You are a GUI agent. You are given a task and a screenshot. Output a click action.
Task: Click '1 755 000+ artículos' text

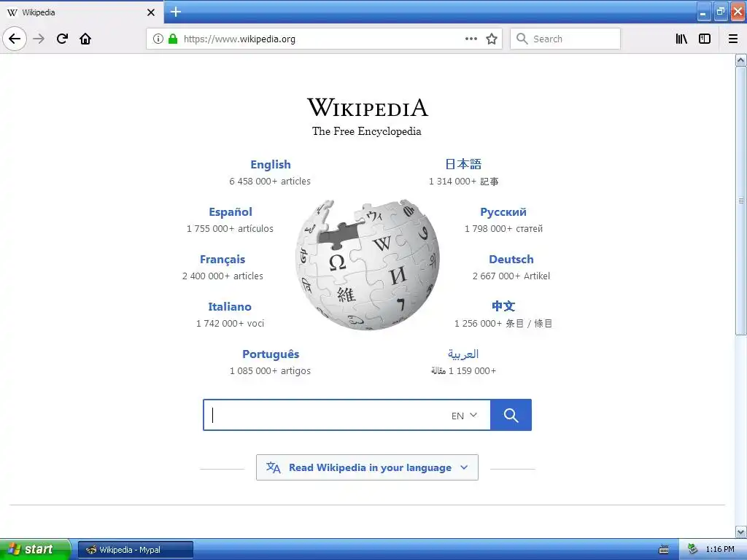pos(230,228)
